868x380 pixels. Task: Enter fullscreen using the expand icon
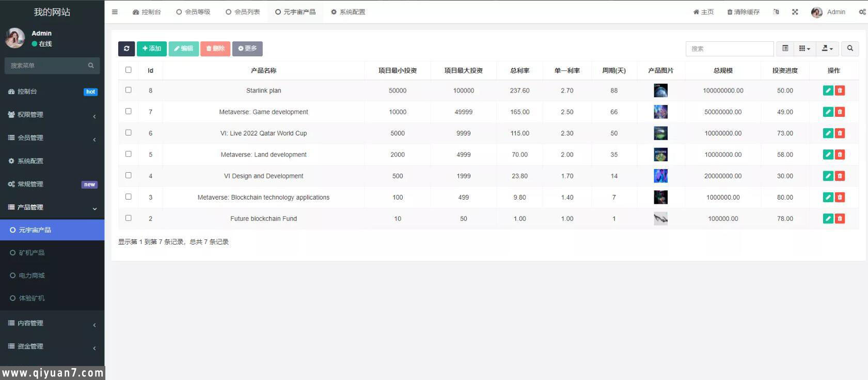[x=795, y=12]
